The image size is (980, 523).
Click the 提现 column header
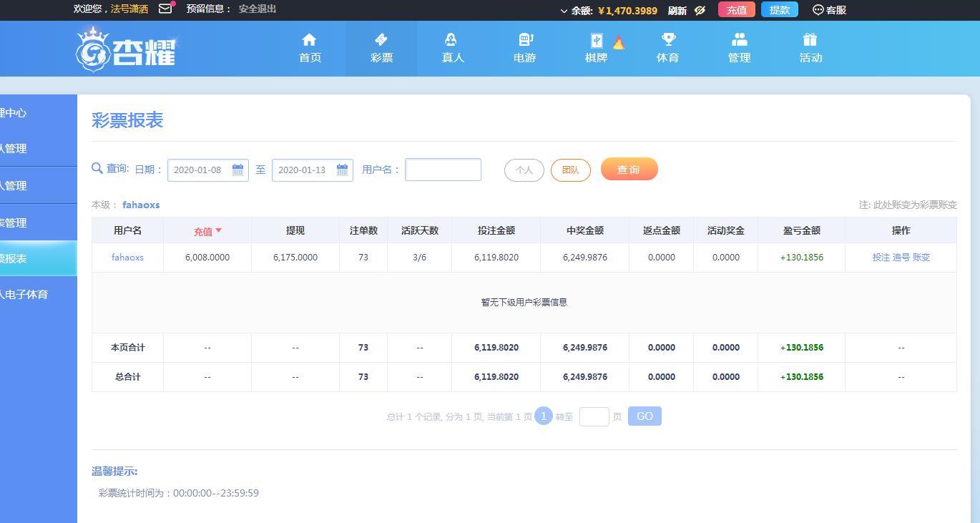295,230
